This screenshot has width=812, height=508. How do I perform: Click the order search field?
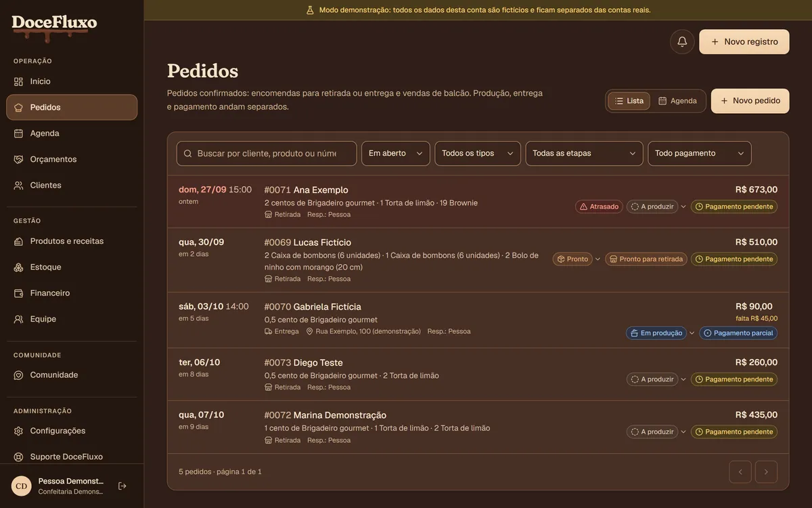[x=267, y=154]
